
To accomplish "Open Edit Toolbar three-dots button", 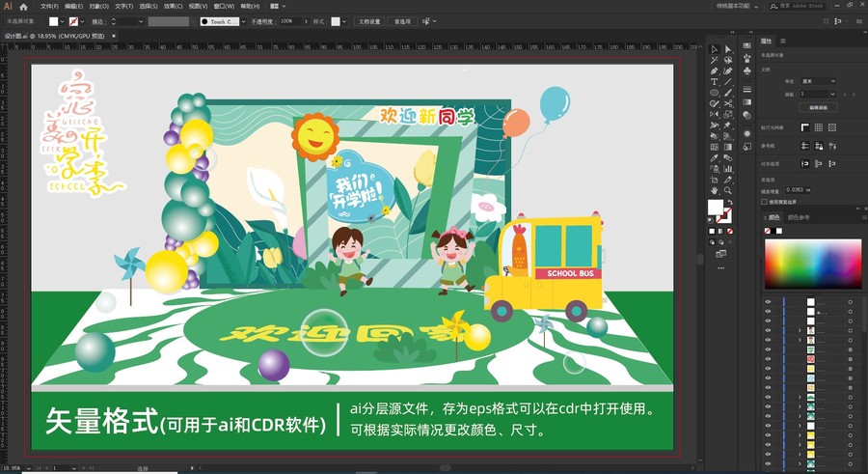I will click(720, 267).
